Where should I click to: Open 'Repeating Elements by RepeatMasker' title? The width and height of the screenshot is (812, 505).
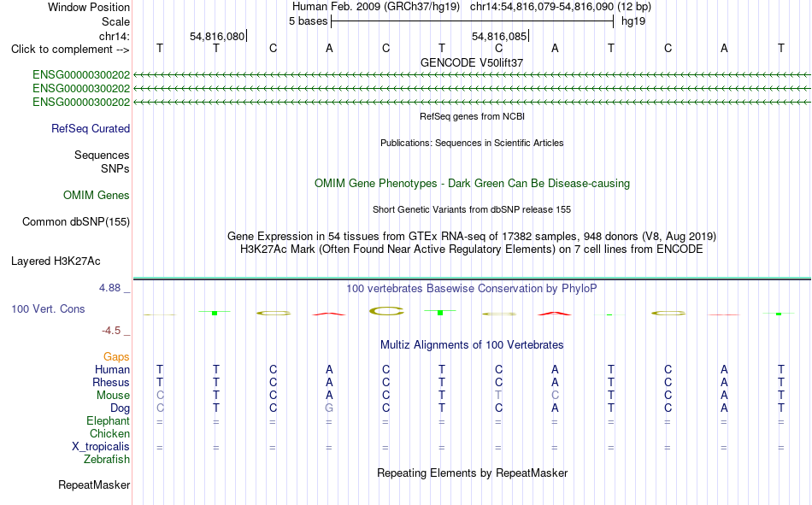click(x=472, y=473)
